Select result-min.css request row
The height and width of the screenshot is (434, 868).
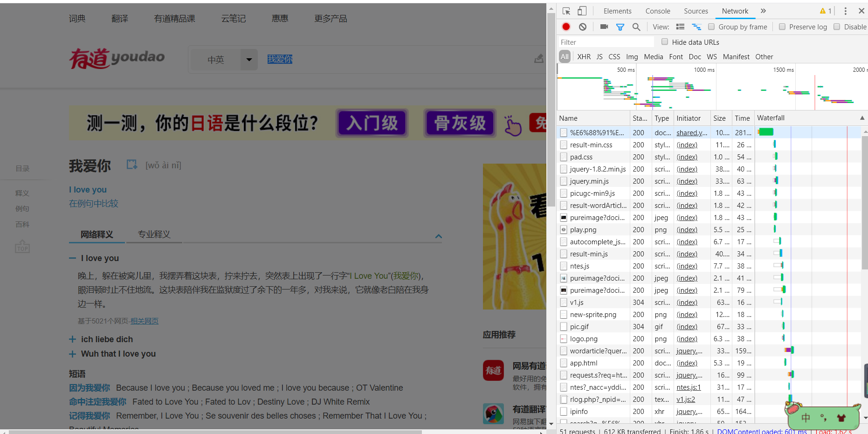pyautogui.click(x=709, y=145)
